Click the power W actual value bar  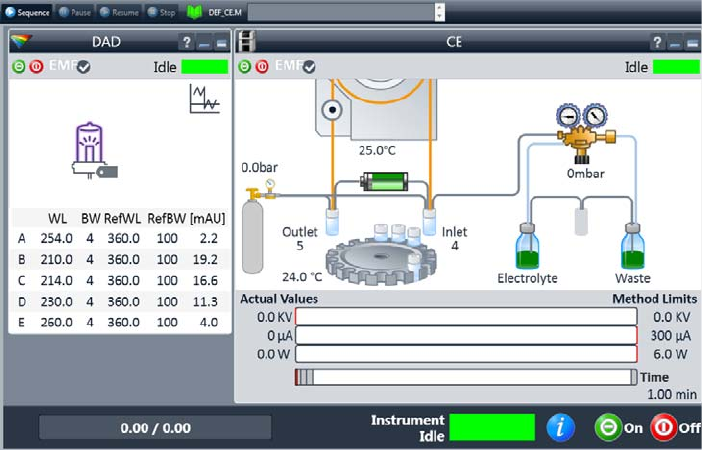(466, 354)
